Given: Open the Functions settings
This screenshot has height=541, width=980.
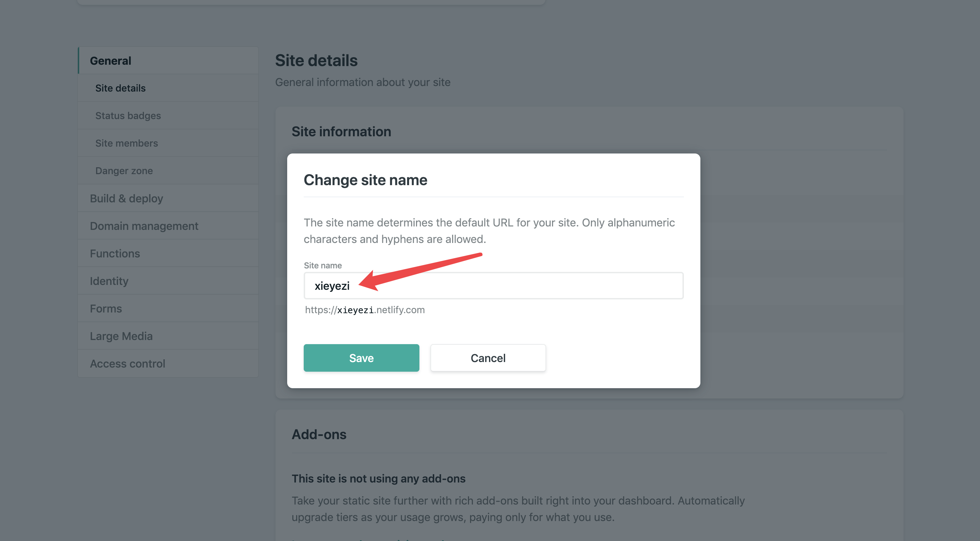Looking at the screenshot, I should pos(115,254).
